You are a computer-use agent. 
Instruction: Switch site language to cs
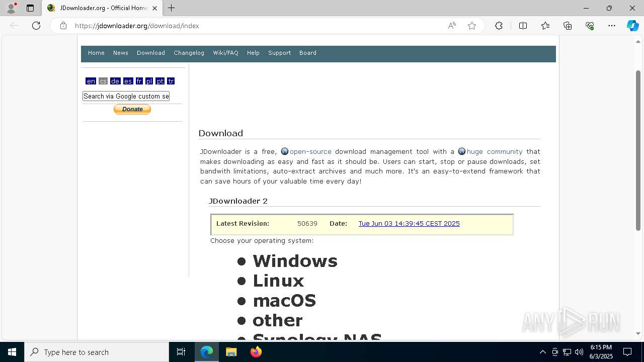[x=103, y=81]
